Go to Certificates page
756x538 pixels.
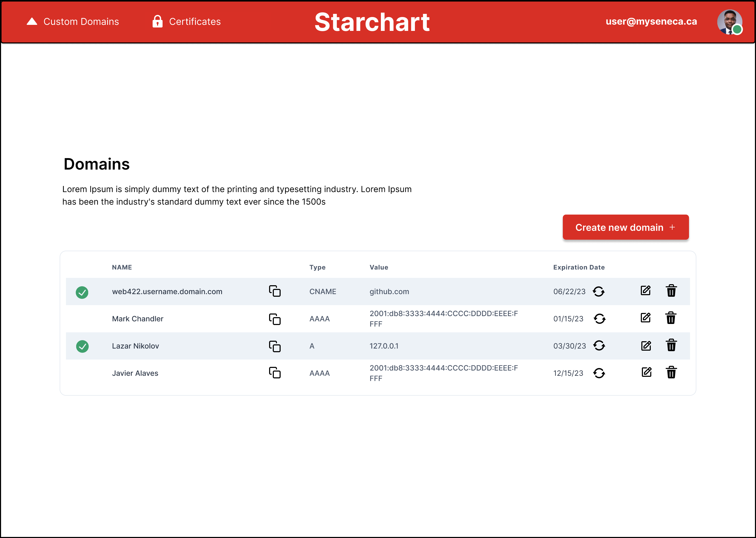(187, 21)
